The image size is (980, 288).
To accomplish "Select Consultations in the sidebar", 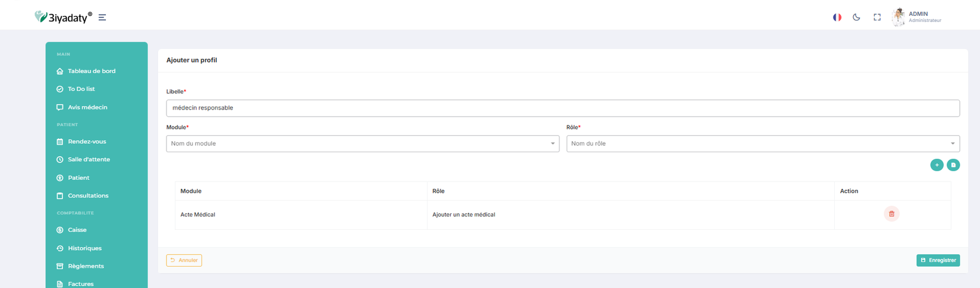I will pyautogui.click(x=88, y=196).
